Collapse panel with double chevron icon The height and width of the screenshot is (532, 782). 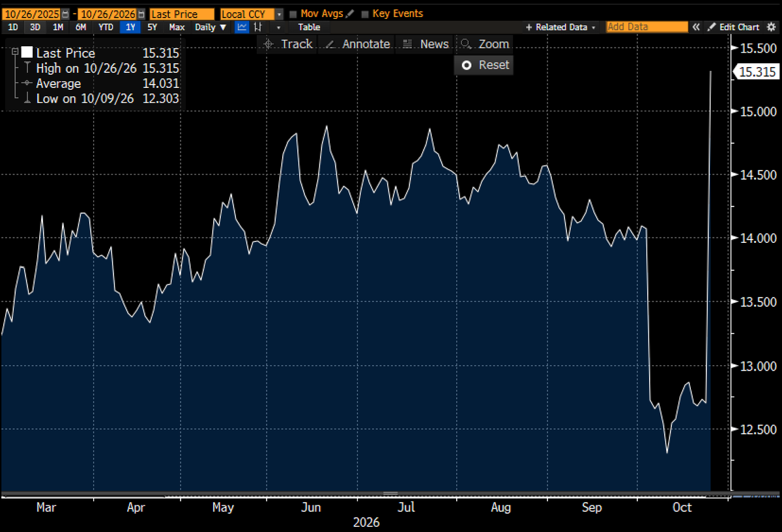(696, 27)
